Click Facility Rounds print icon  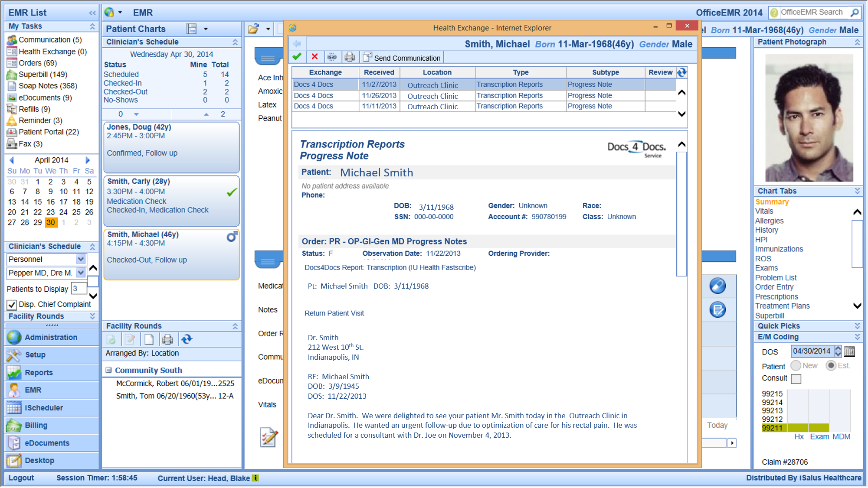click(167, 339)
